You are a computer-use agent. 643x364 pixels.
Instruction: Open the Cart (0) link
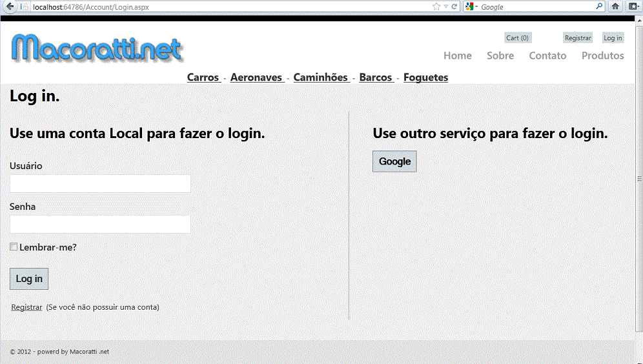pos(517,38)
